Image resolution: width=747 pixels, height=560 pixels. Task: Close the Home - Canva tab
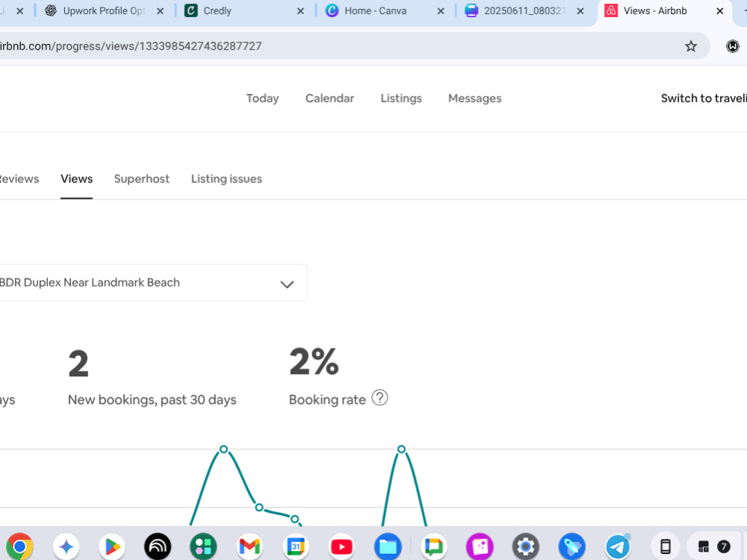pyautogui.click(x=441, y=11)
